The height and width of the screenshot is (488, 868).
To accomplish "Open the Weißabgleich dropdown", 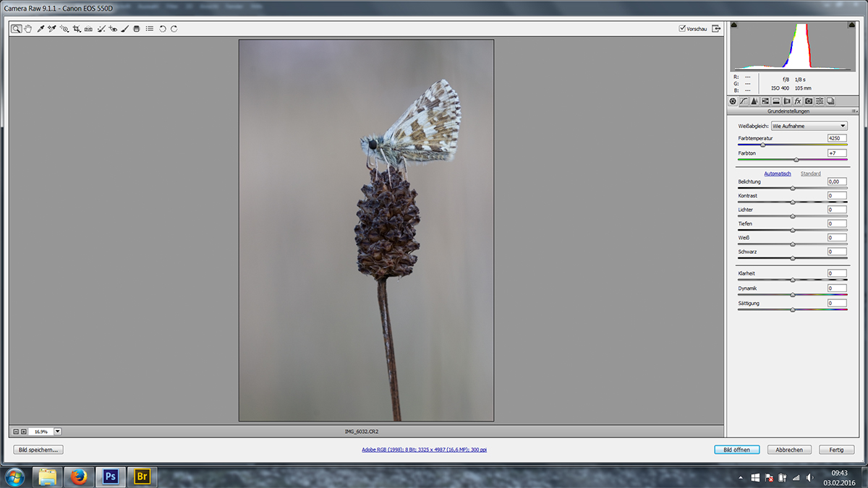I will [x=809, y=126].
